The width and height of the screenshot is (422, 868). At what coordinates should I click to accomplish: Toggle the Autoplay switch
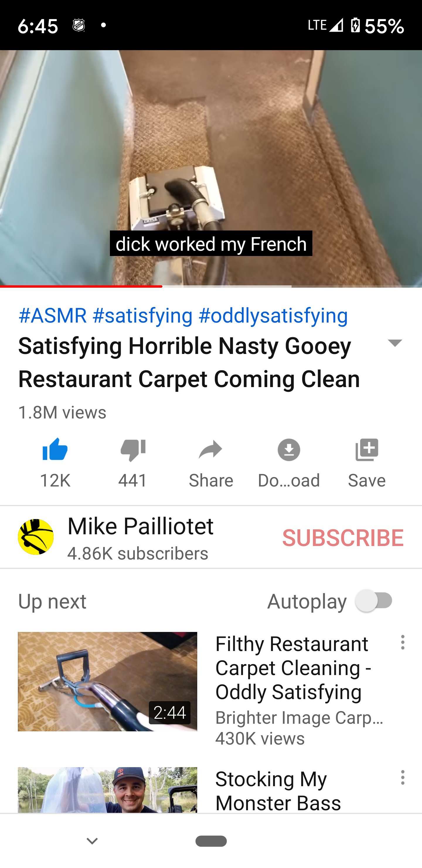pyautogui.click(x=374, y=601)
